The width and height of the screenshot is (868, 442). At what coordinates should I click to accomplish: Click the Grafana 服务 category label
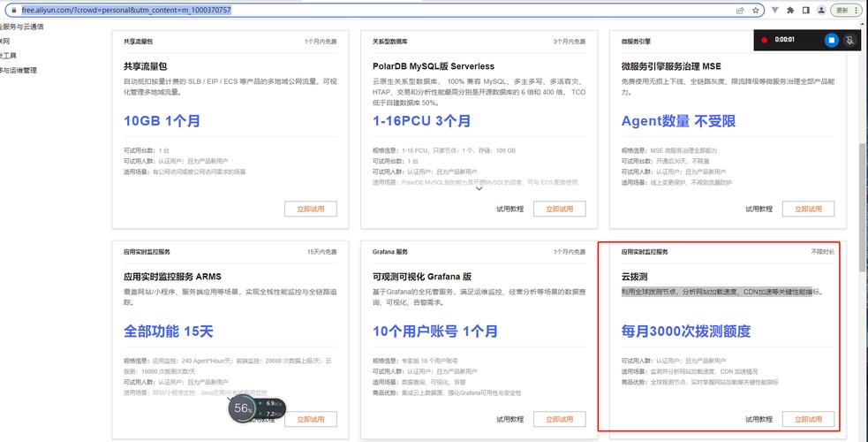click(390, 252)
